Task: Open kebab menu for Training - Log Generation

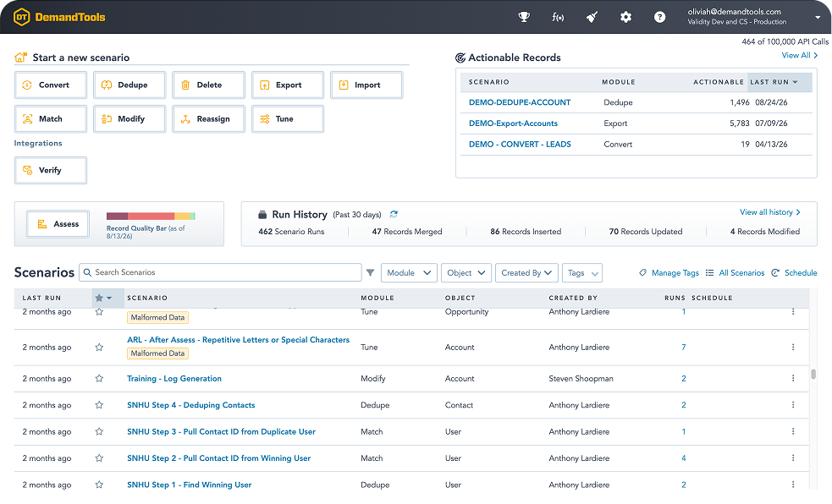Action: [793, 378]
